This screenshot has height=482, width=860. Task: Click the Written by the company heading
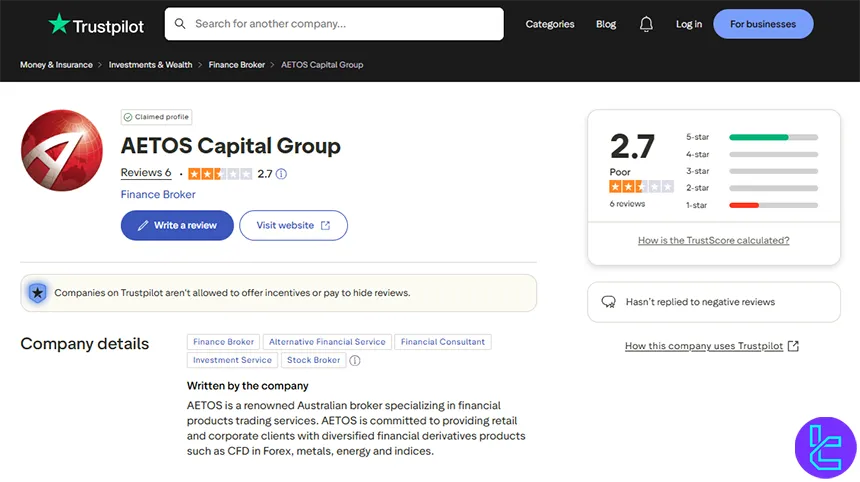[x=247, y=386]
